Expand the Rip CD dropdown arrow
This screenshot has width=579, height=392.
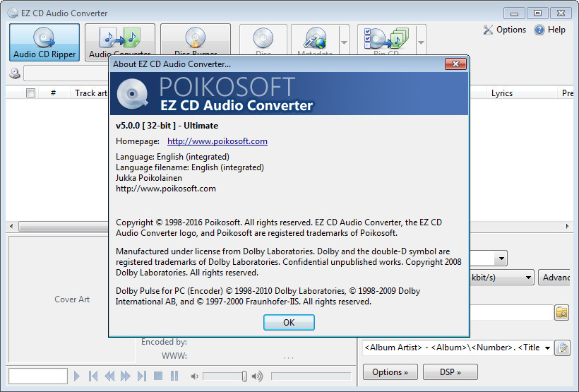[421, 42]
